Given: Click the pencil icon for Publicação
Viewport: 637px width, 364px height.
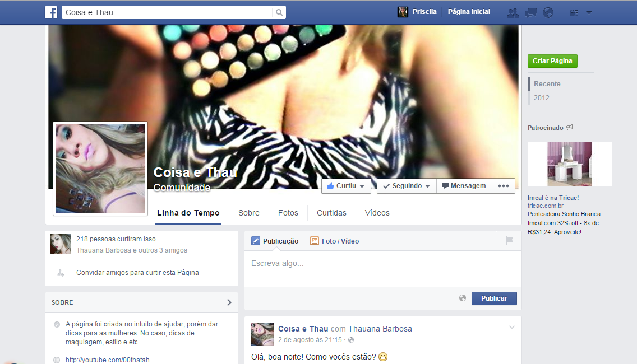Looking at the screenshot, I should (x=256, y=241).
